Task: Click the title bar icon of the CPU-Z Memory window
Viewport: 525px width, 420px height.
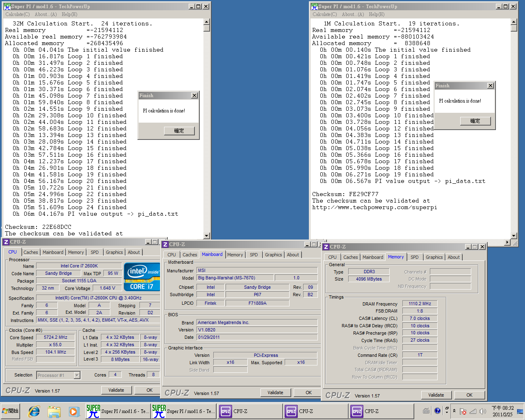Action: point(326,247)
